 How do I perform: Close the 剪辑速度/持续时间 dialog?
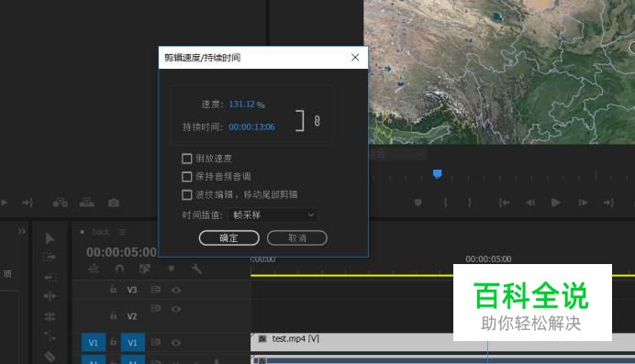tap(355, 58)
